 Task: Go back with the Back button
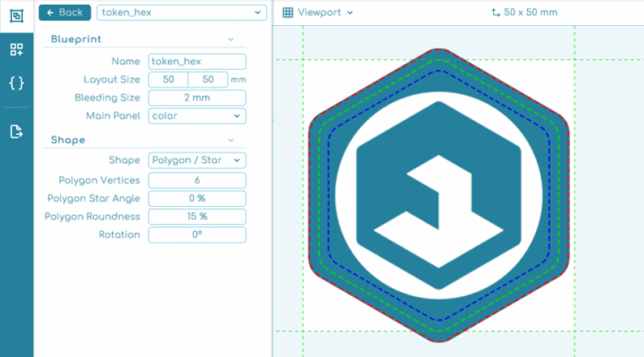click(65, 13)
